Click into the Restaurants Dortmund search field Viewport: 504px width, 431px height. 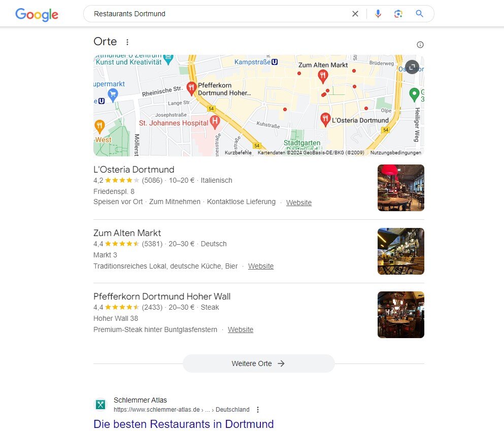click(x=219, y=14)
